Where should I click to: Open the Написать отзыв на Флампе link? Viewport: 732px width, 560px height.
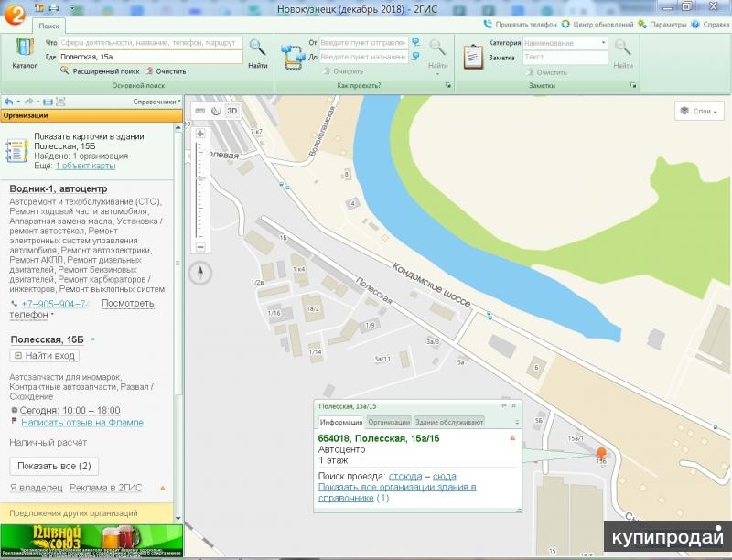tap(82, 423)
